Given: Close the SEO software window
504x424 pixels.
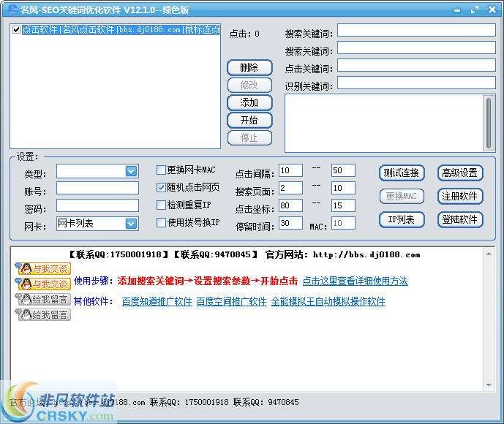Looking at the screenshot, I should [492, 10].
